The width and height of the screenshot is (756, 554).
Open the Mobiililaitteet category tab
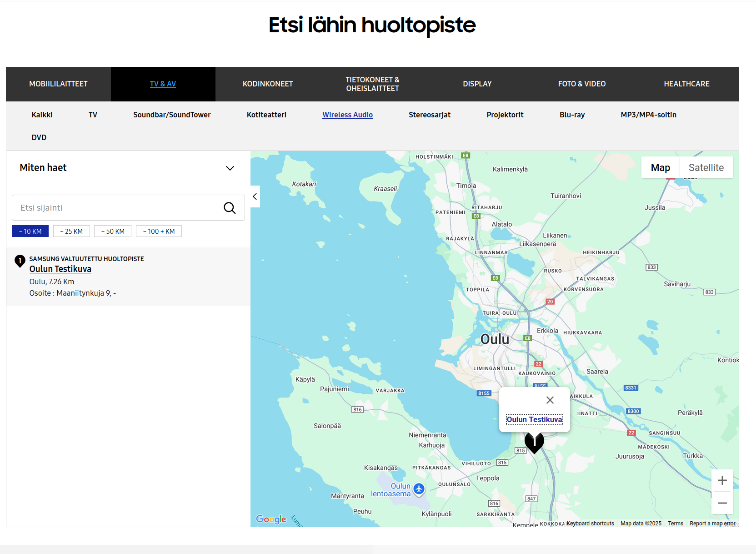[x=58, y=84]
